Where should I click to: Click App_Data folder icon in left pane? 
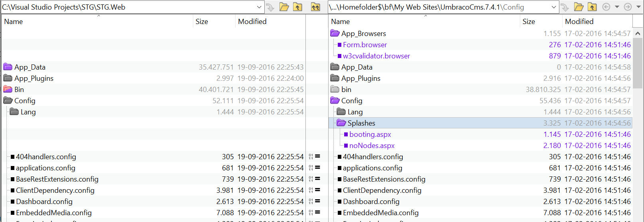pos(8,67)
